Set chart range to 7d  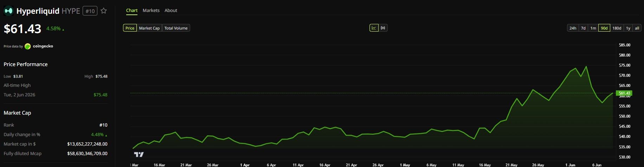pos(583,28)
